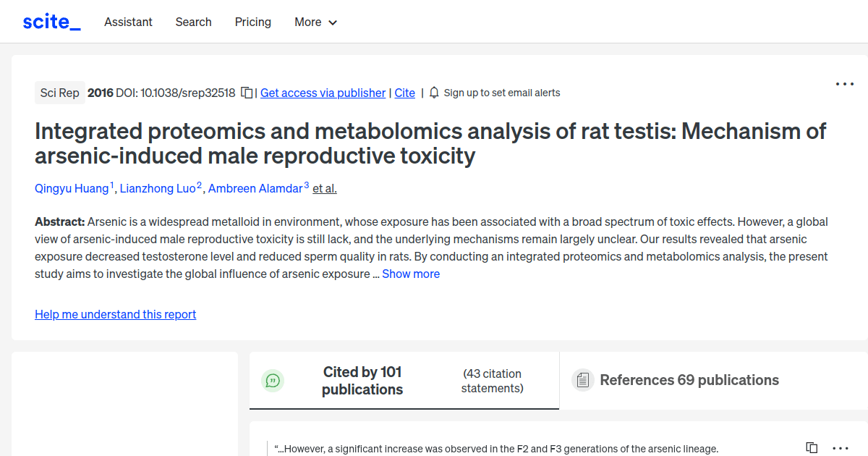Copy the DOI using the copy icon
Viewport: 868px width, 456px height.
247,93
